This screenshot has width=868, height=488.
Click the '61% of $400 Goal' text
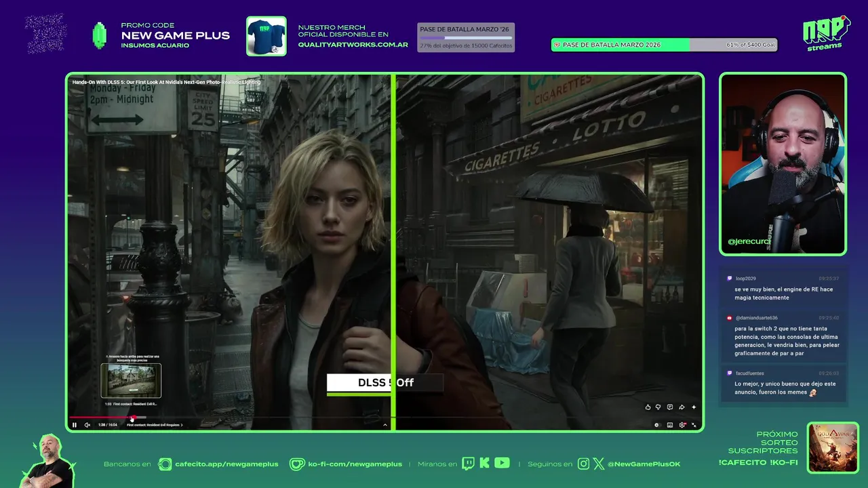(x=751, y=45)
